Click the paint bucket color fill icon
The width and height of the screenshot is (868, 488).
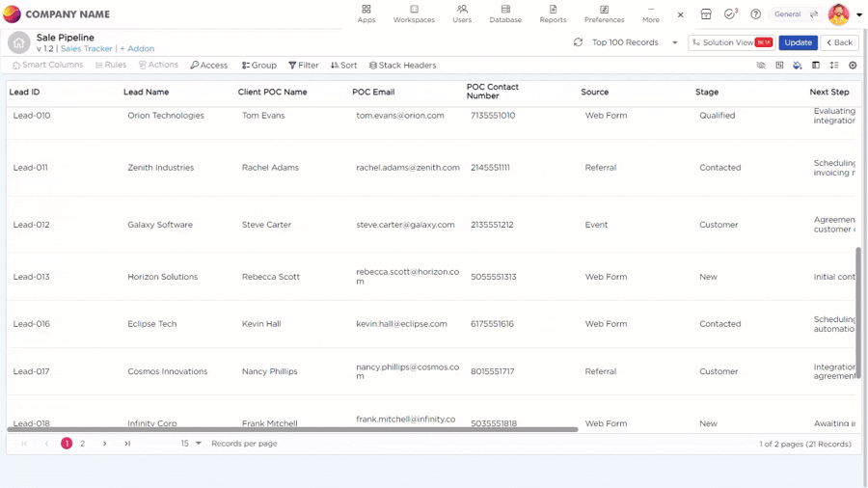(798, 66)
